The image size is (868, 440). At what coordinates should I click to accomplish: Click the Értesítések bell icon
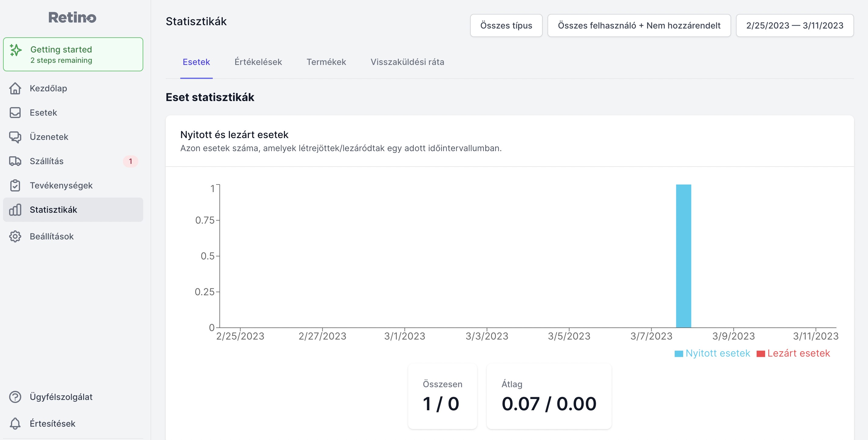point(15,424)
